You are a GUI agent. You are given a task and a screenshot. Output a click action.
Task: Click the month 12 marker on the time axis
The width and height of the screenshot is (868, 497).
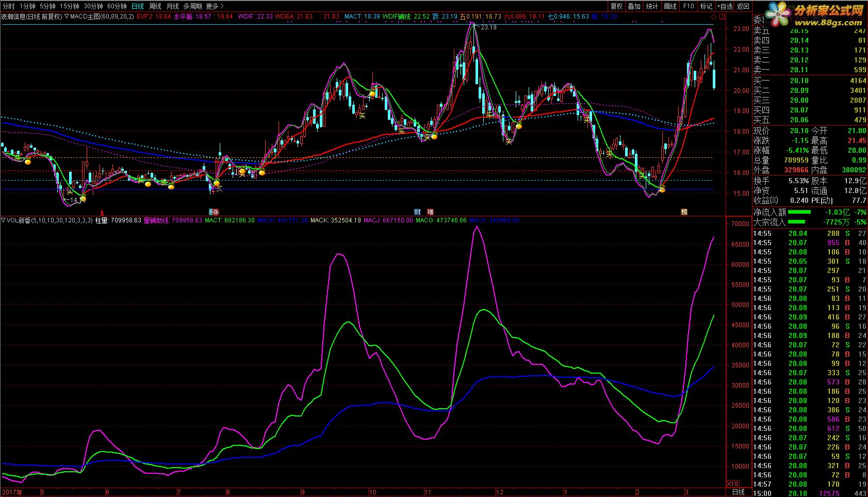click(499, 492)
